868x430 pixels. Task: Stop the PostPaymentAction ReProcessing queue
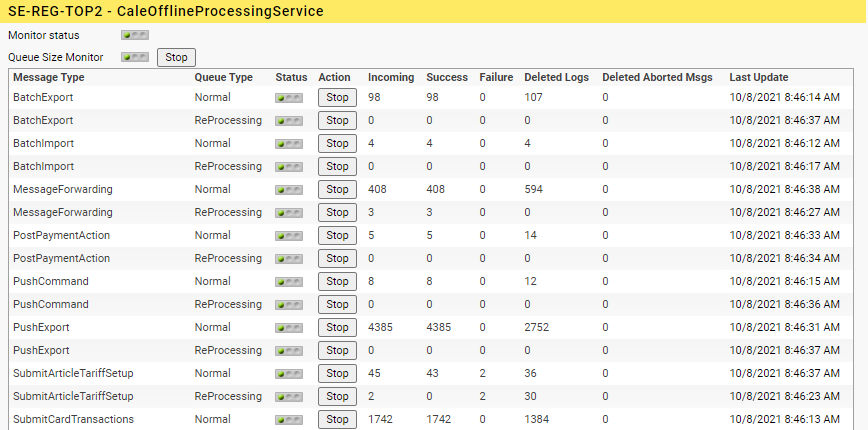(x=337, y=258)
